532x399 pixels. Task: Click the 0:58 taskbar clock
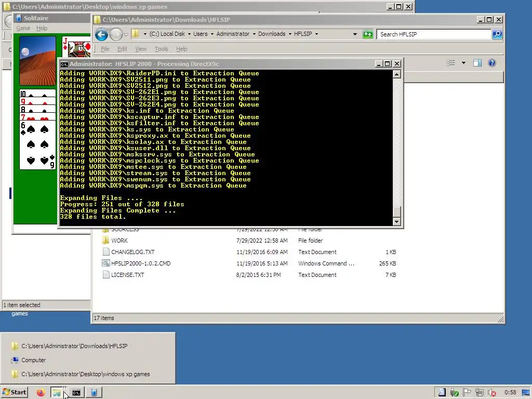[x=510, y=393]
